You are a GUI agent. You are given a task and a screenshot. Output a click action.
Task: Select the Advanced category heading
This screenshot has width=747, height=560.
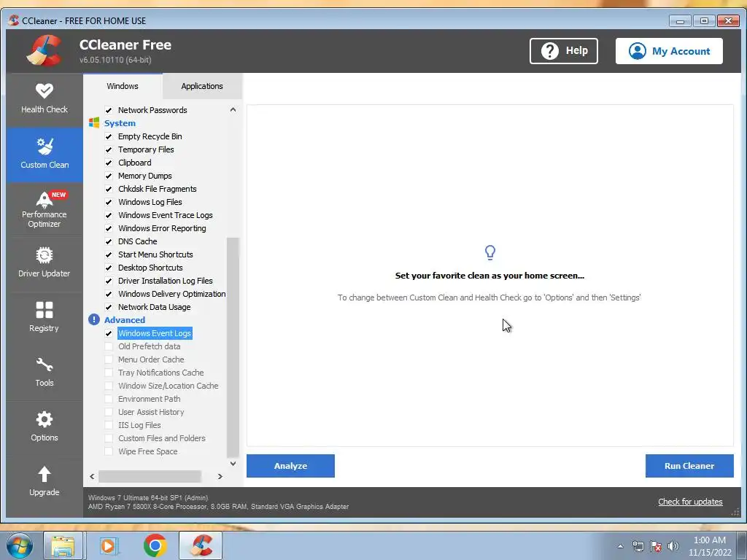point(125,320)
